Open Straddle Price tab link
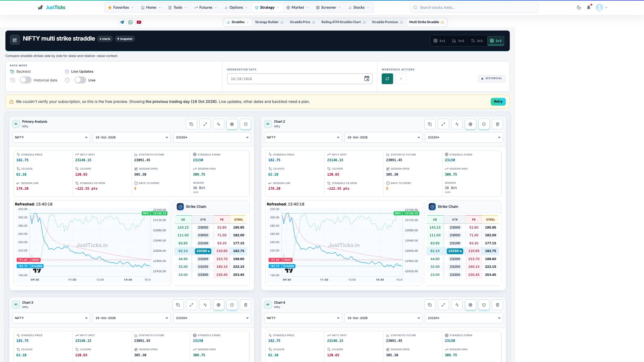The width and height of the screenshot is (644, 362). point(302,22)
